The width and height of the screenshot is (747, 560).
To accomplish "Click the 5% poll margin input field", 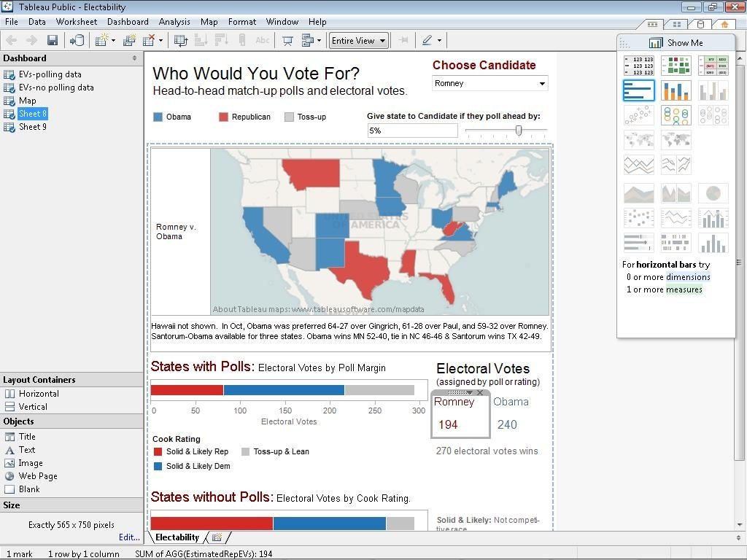I will pyautogui.click(x=413, y=131).
